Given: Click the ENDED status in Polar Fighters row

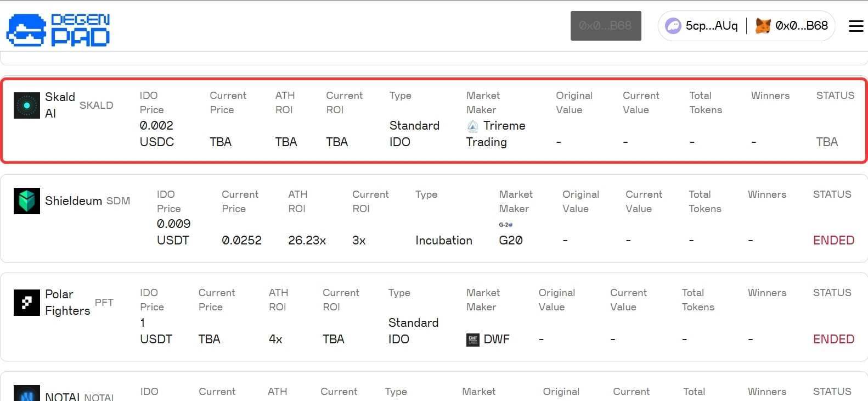Looking at the screenshot, I should pyautogui.click(x=833, y=339).
